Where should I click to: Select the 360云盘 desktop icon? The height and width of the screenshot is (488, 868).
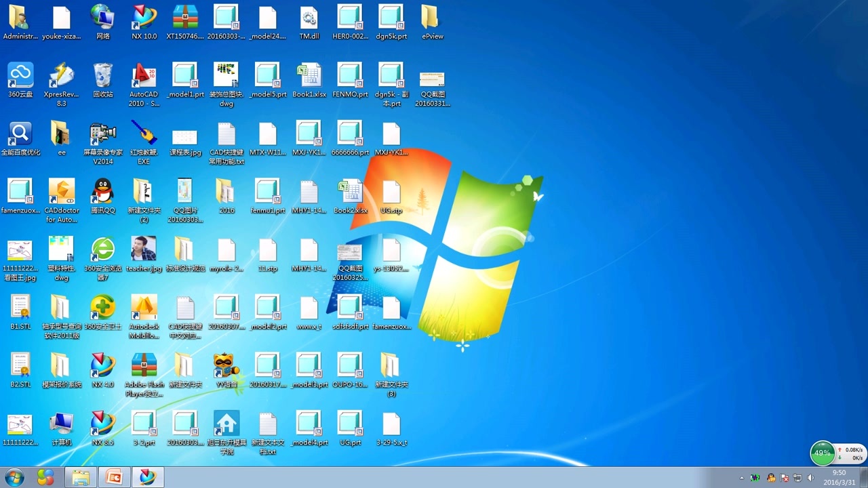click(20, 80)
